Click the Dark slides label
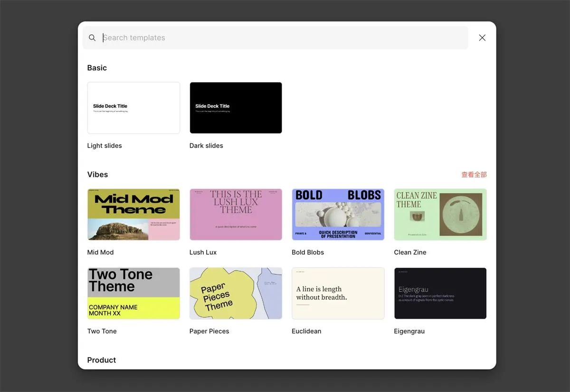Image resolution: width=570 pixels, height=392 pixels. 206,146
